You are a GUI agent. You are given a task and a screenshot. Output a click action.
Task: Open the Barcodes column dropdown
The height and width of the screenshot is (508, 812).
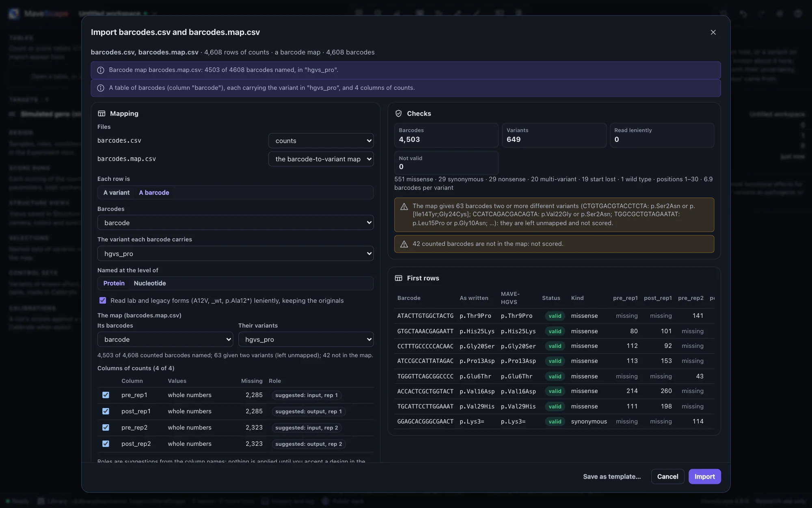(235, 223)
